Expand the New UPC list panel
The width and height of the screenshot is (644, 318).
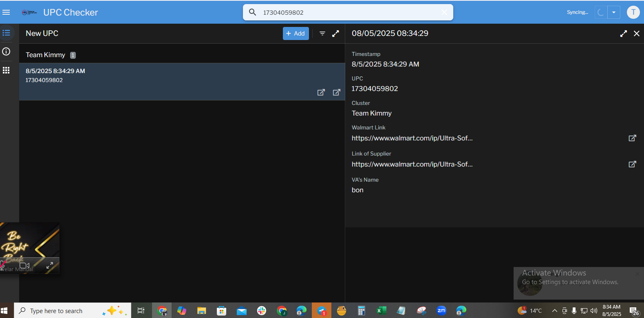pyautogui.click(x=335, y=33)
